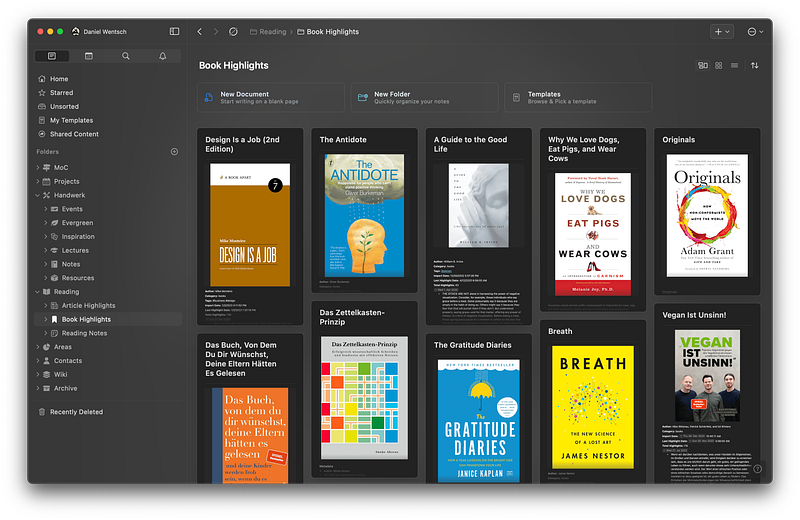This screenshot has width=800, height=520.
Task: Collapse the Handwerk folder
Action: [38, 195]
